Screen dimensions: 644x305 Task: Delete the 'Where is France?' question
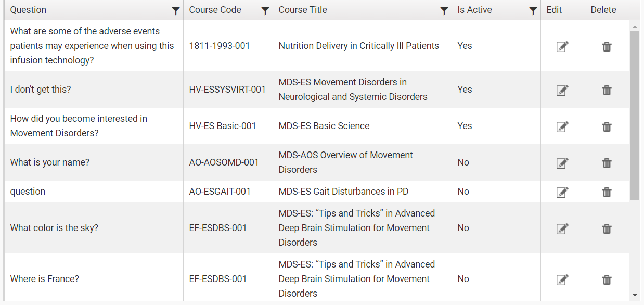(607, 279)
